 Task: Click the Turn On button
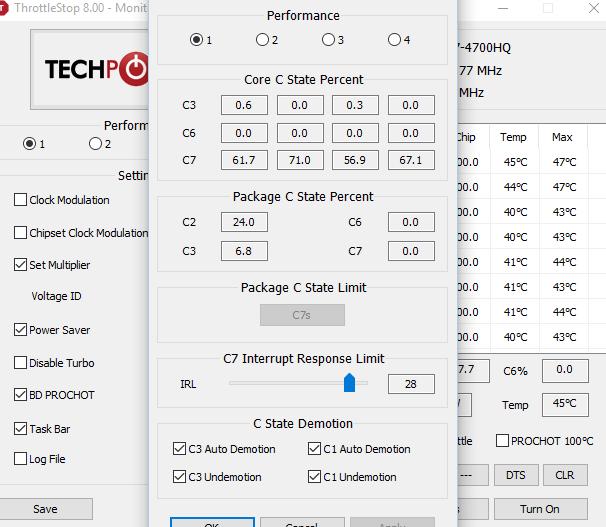(x=540, y=509)
